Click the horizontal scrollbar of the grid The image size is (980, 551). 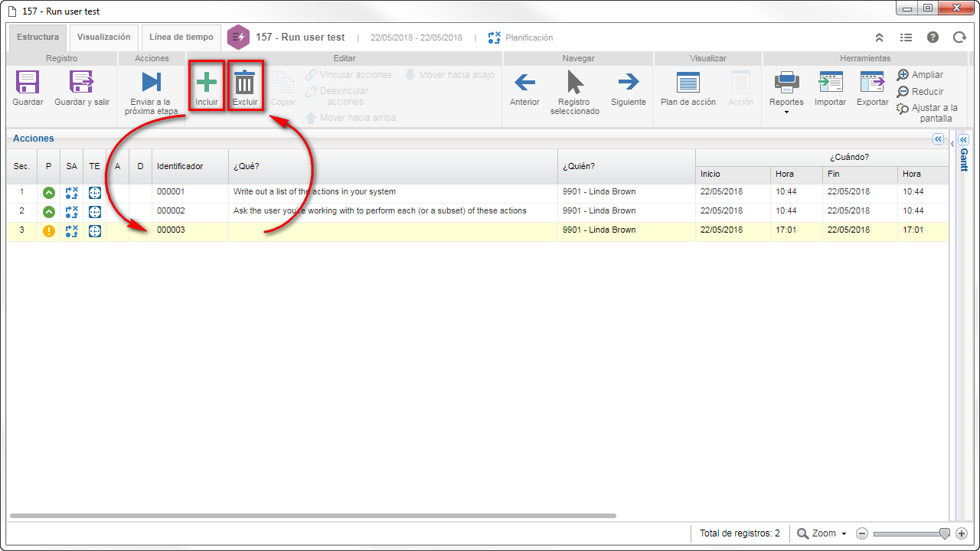(312, 516)
